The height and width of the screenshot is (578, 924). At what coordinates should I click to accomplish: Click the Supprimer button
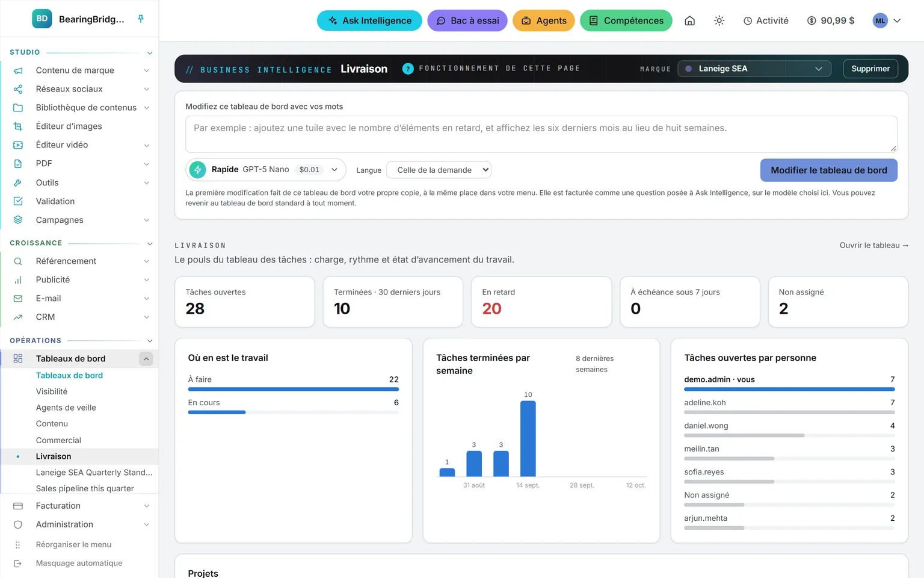point(870,69)
